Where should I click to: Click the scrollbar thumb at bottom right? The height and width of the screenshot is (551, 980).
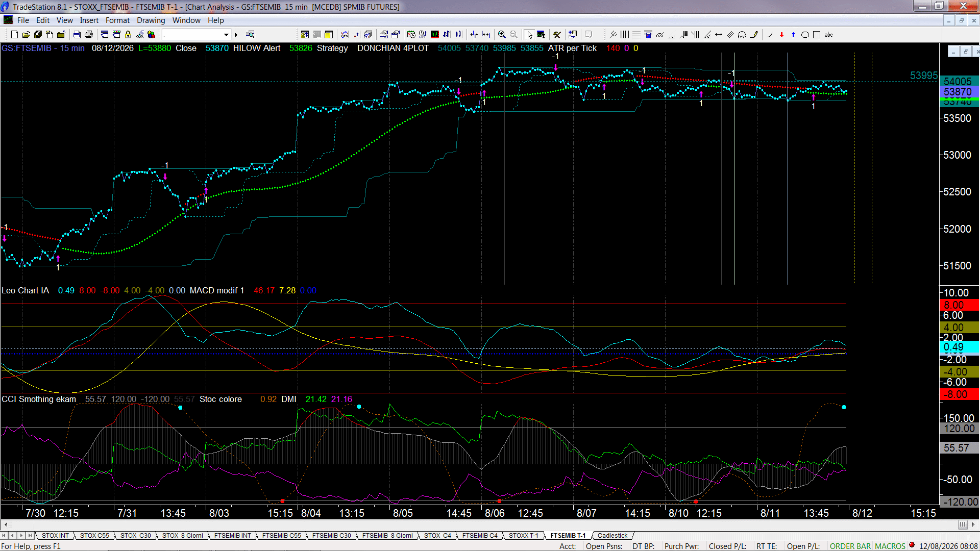pyautogui.click(x=963, y=524)
